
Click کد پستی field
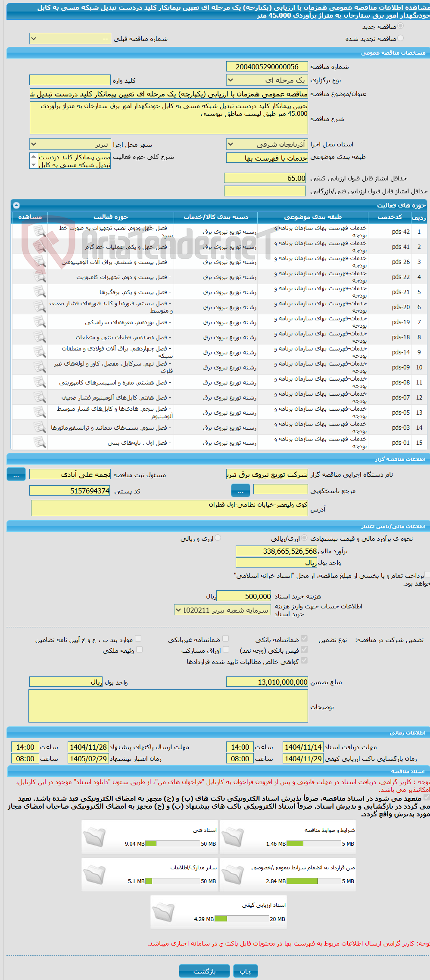[x=70, y=491]
